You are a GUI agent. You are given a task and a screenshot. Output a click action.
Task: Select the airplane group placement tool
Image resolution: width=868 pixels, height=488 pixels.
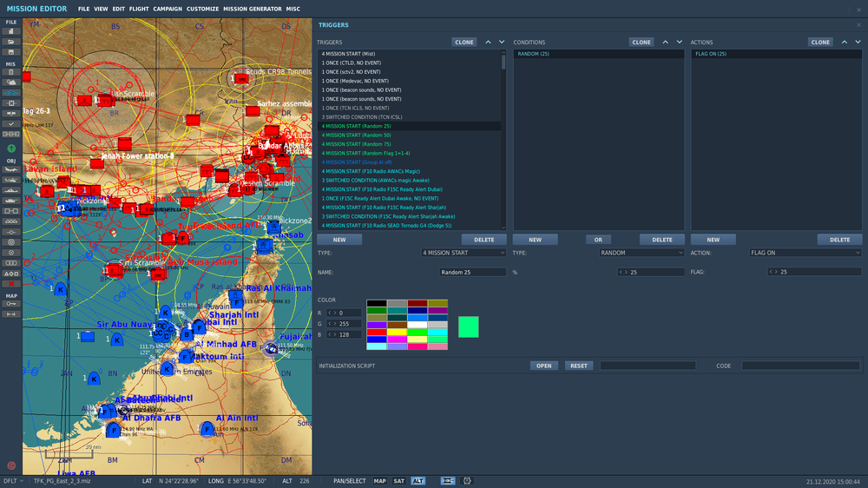coord(11,171)
